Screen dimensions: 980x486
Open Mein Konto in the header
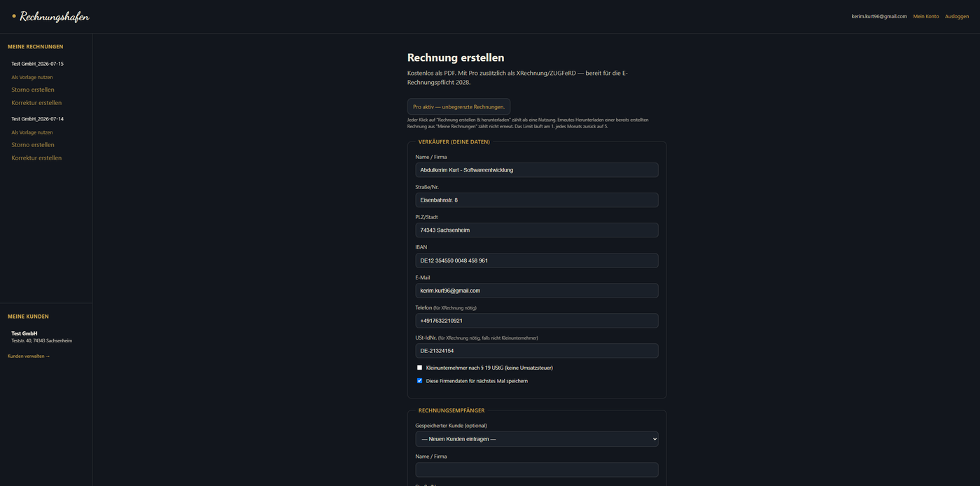click(x=925, y=16)
